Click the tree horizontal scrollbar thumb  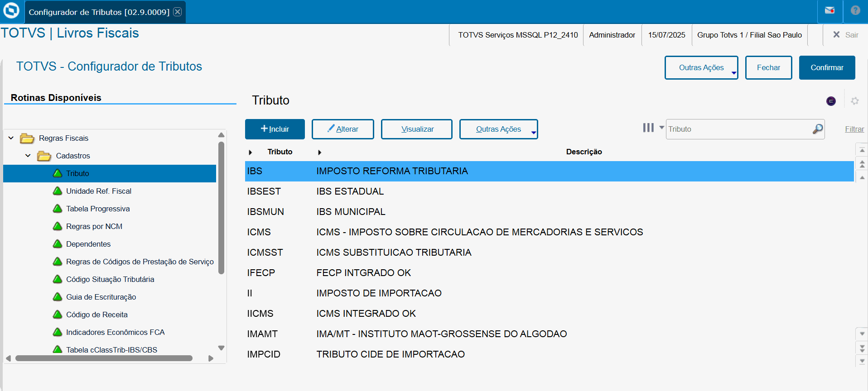coord(104,358)
